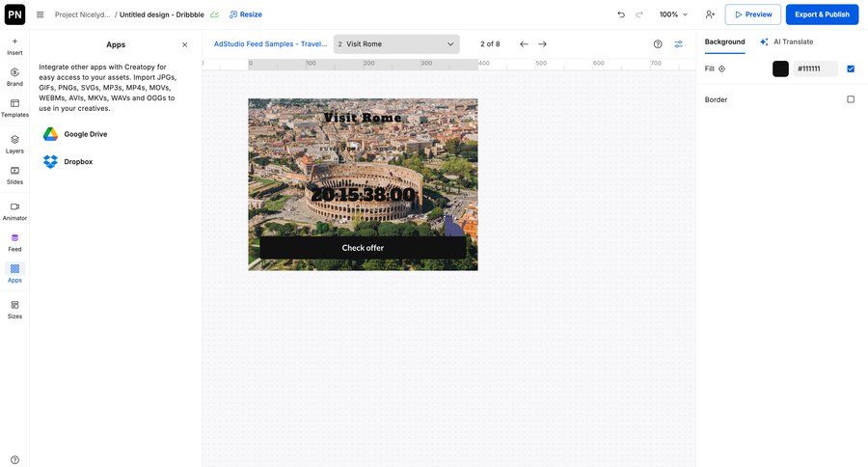
Task: Click the feed settings sliders icon
Action: (x=678, y=44)
